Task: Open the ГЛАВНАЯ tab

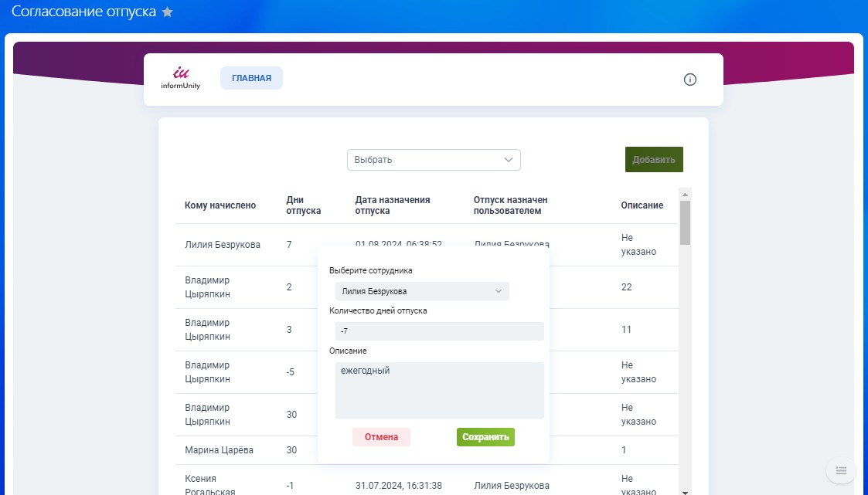Action: [x=251, y=78]
